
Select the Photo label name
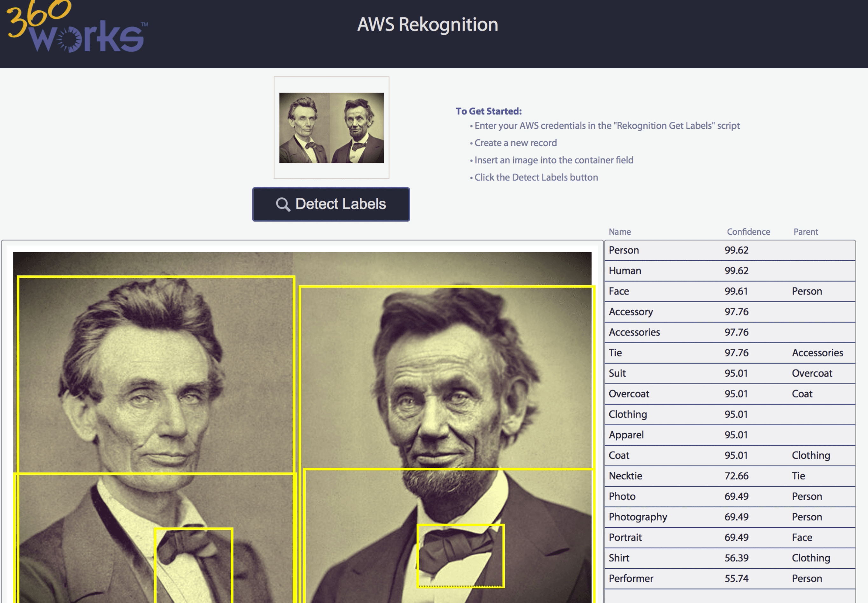[x=622, y=496]
